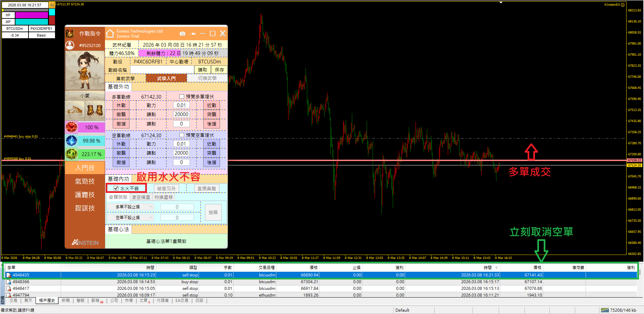Click the pointing hand gesture icon
The image size is (644, 314).
point(75,110)
